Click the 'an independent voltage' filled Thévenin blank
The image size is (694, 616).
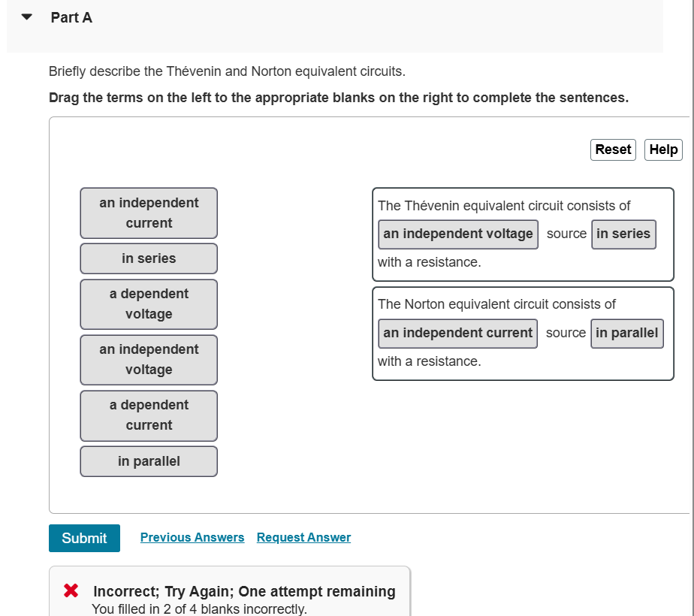pyautogui.click(x=457, y=234)
